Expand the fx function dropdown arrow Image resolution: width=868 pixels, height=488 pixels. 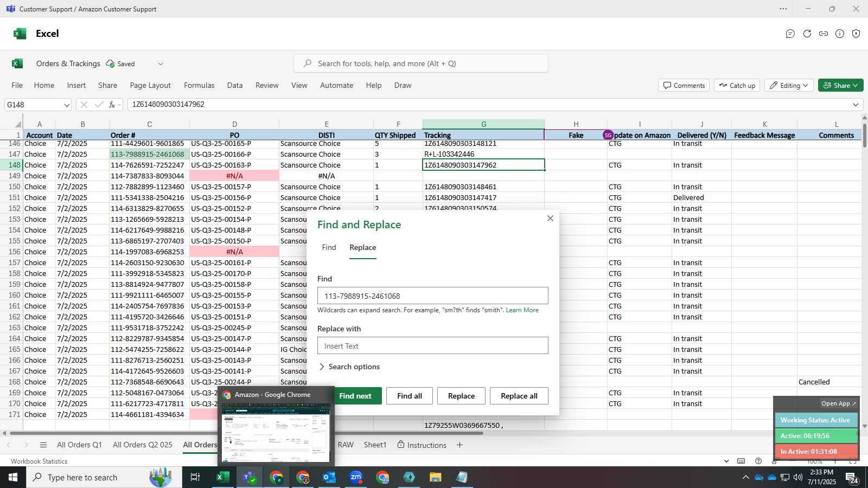(x=119, y=105)
